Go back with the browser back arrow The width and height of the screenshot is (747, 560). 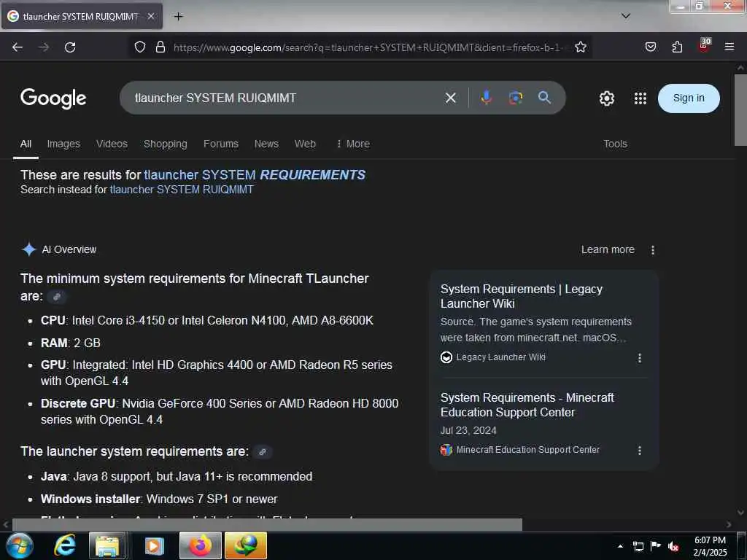18,47
